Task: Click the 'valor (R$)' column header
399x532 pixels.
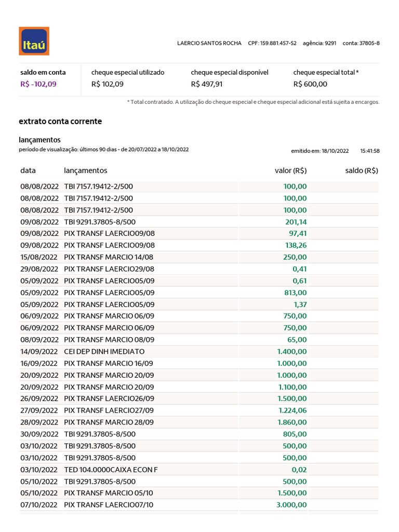Action: click(290, 170)
